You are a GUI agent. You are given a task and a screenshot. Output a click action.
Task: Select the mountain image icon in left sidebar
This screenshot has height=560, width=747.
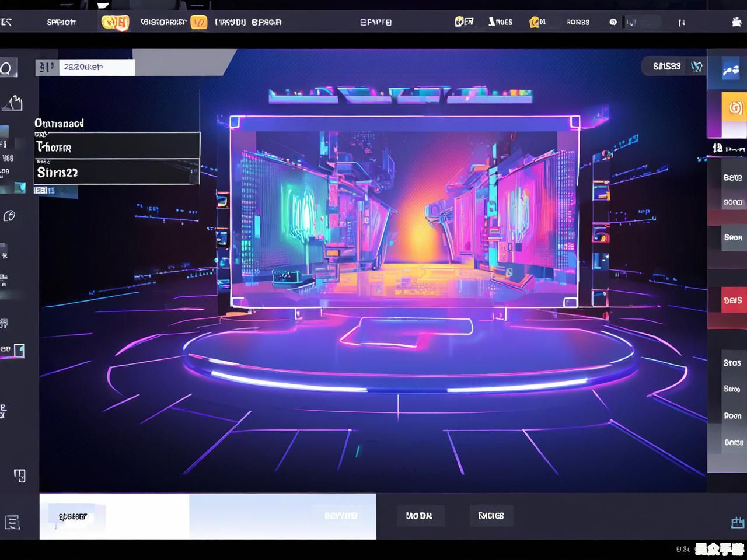click(x=13, y=103)
